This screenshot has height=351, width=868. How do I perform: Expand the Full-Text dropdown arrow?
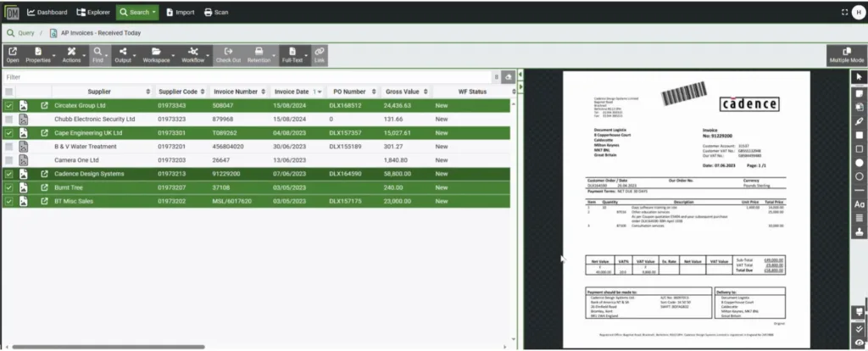[x=307, y=56]
